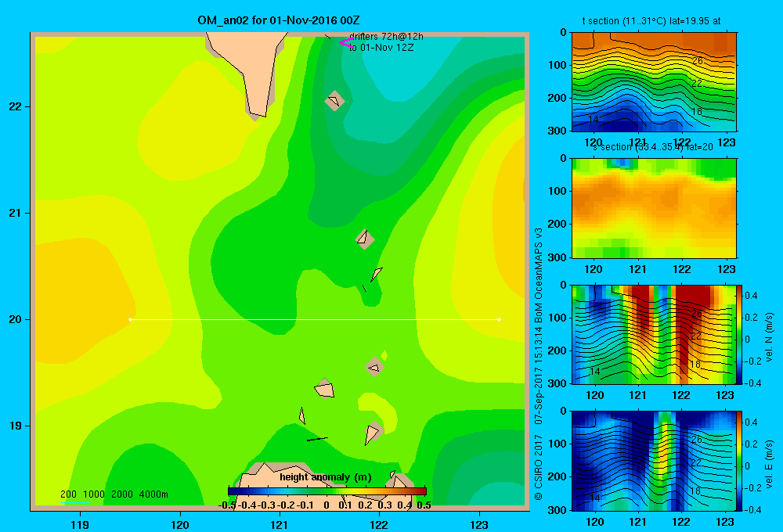
Task: Click the longitude 121 label under the main map
Action: click(x=280, y=524)
